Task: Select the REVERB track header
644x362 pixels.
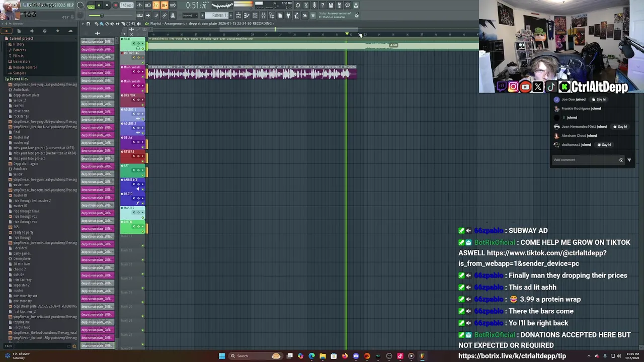Action: 132,155
